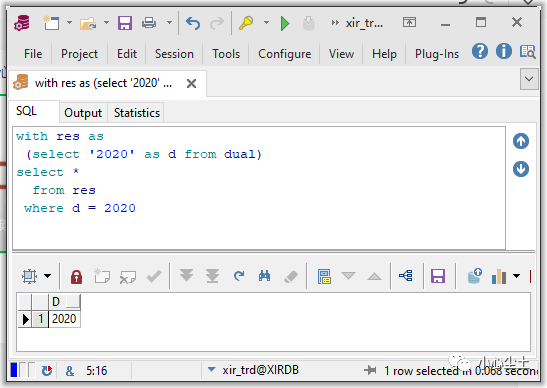547x388 pixels.
Task: Click the post changes checkmark icon
Action: coord(154,276)
